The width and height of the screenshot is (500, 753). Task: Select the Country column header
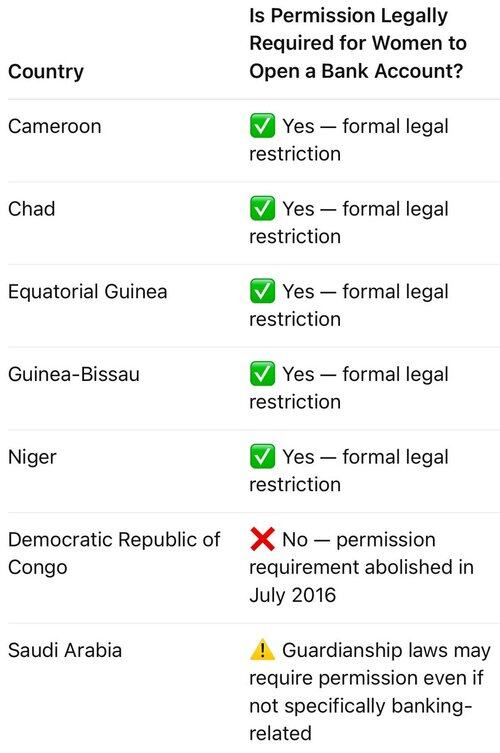pyautogui.click(x=46, y=72)
